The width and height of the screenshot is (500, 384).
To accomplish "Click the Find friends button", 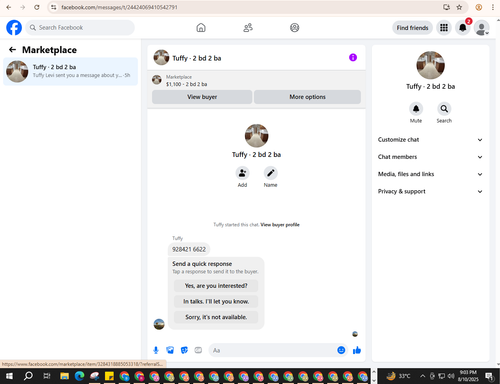I will pyautogui.click(x=412, y=28).
